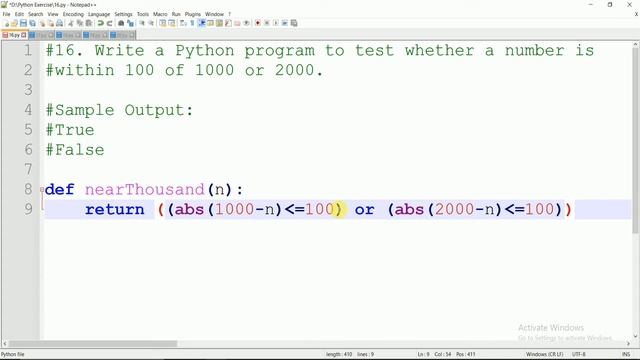Click the vertical scrollbar thumb

[x=636, y=141]
